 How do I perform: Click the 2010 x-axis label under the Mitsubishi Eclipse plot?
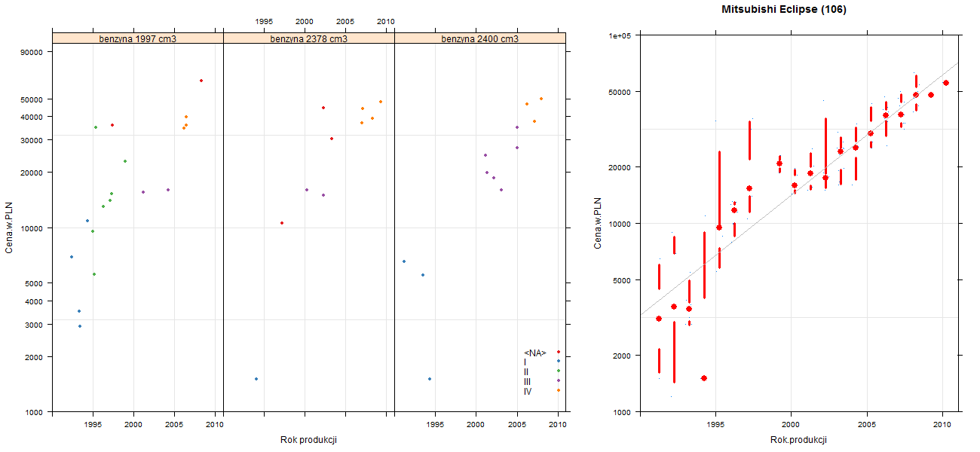pyautogui.click(x=942, y=425)
